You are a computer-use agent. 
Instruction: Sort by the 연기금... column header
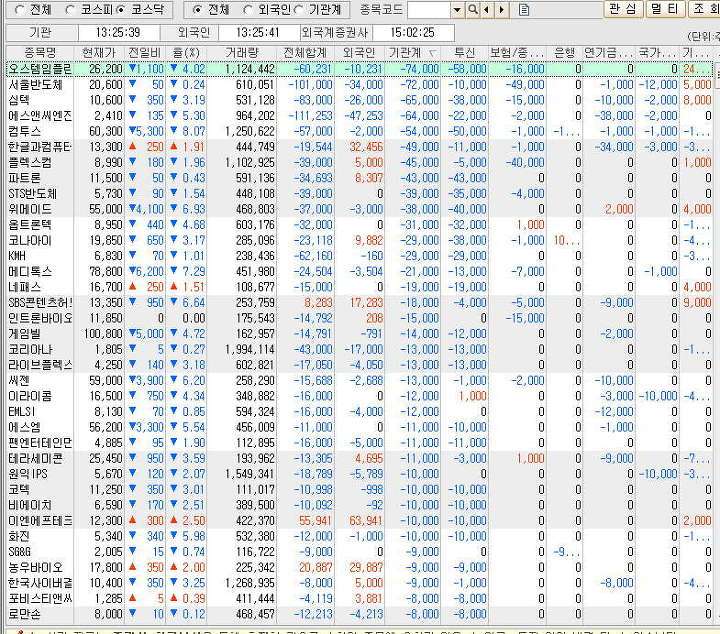(609, 53)
